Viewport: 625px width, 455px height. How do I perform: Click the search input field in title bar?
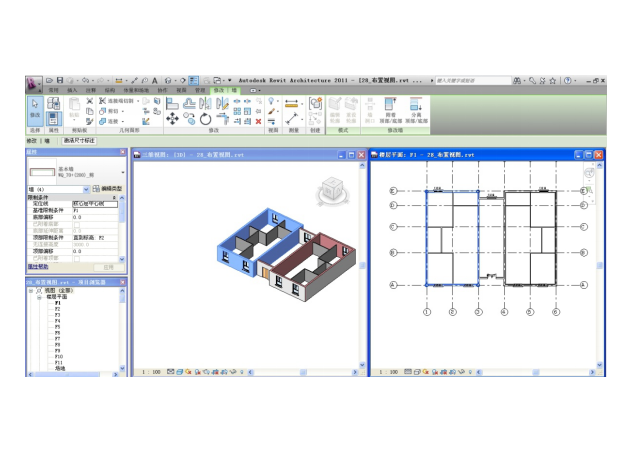click(x=472, y=79)
